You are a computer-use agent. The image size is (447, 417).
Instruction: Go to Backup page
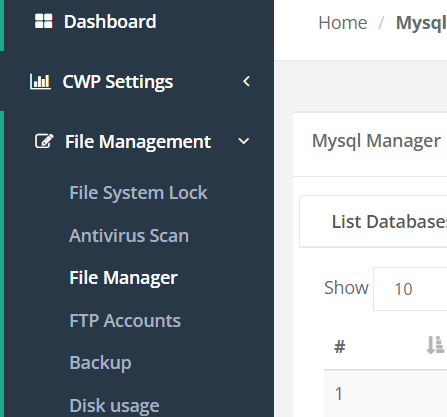tap(100, 363)
